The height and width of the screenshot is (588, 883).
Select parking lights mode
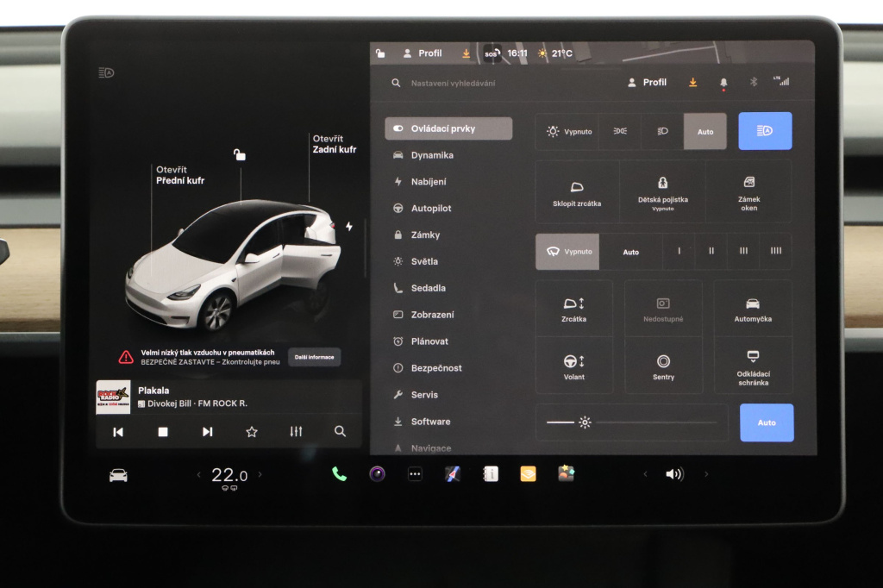tap(620, 131)
